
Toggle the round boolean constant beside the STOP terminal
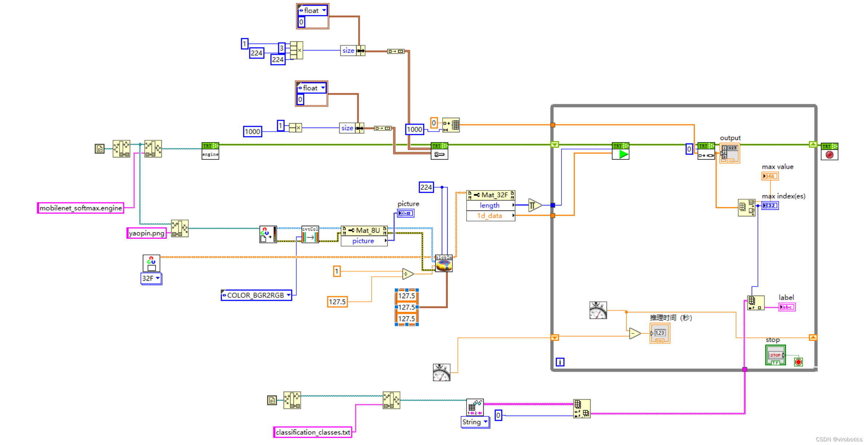pos(799,362)
